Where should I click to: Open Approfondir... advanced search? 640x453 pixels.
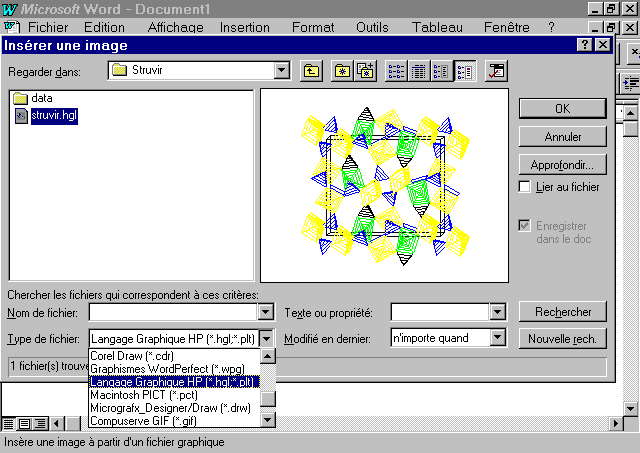pyautogui.click(x=562, y=165)
